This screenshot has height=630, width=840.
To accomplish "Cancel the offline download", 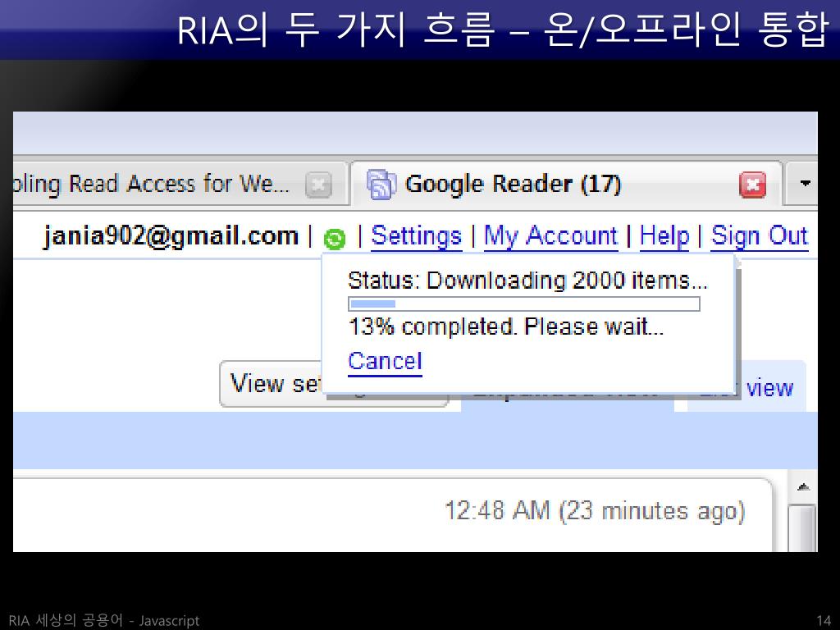I will 386,362.
